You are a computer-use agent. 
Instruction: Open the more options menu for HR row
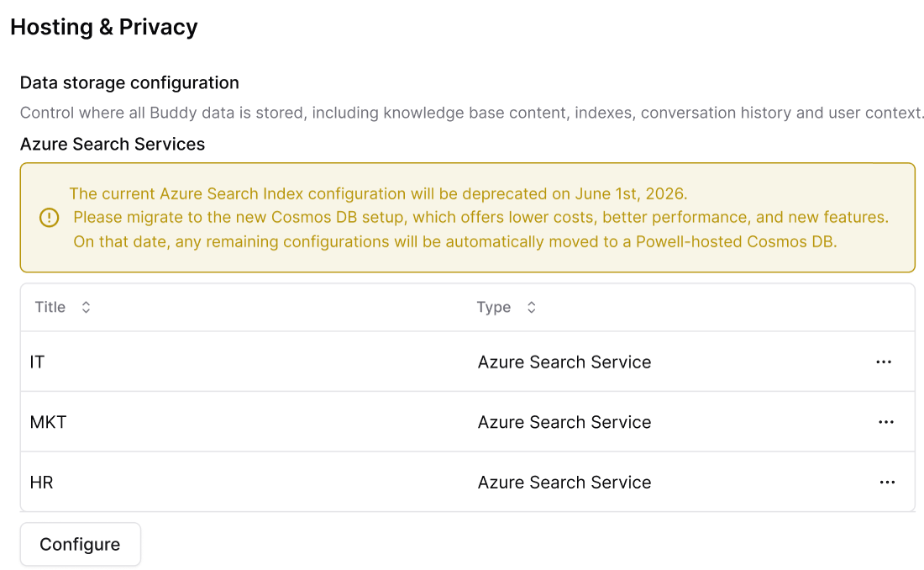tap(887, 482)
